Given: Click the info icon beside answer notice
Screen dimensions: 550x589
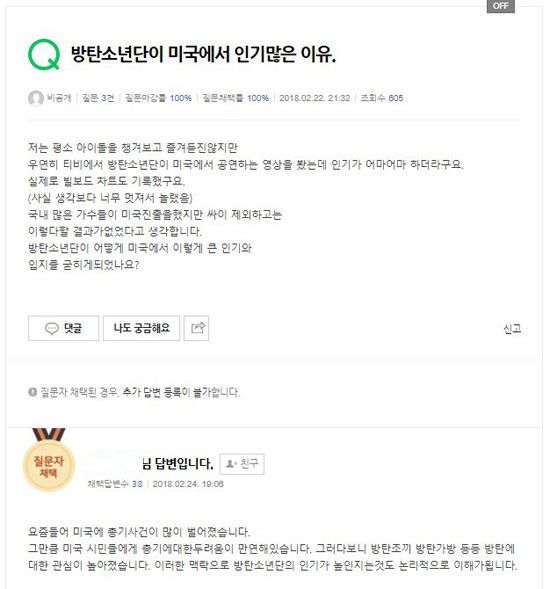Looking at the screenshot, I should click(x=32, y=392).
